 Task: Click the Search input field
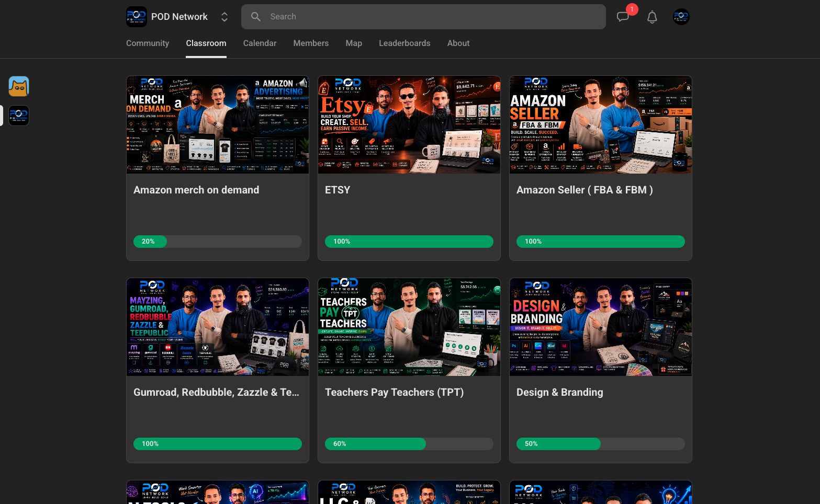tap(423, 17)
